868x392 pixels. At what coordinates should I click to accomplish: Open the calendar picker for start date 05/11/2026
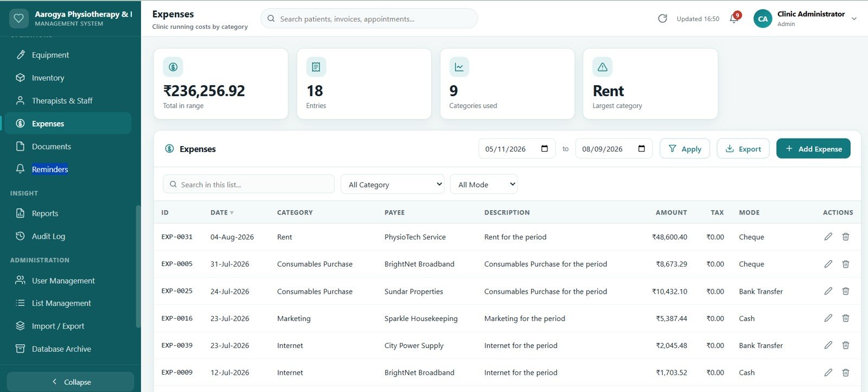[545, 149]
